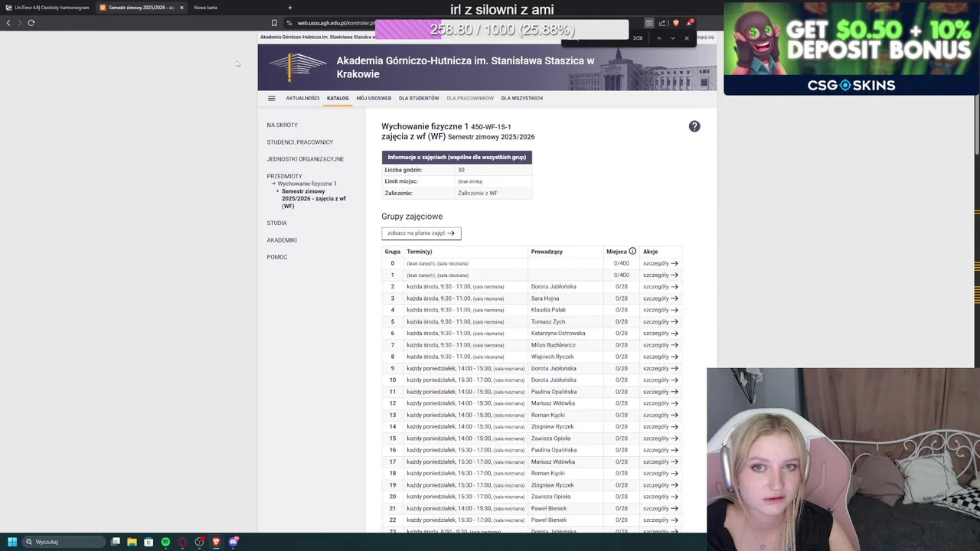Screen dimensions: 980x551
Task: Open the MÓJ USOSWEB menu item
Action: [x=374, y=98]
